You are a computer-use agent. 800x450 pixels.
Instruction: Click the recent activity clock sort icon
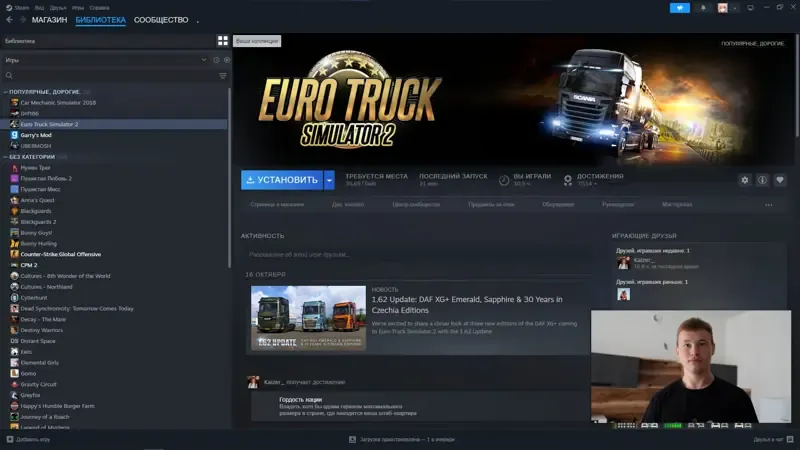tap(216, 60)
